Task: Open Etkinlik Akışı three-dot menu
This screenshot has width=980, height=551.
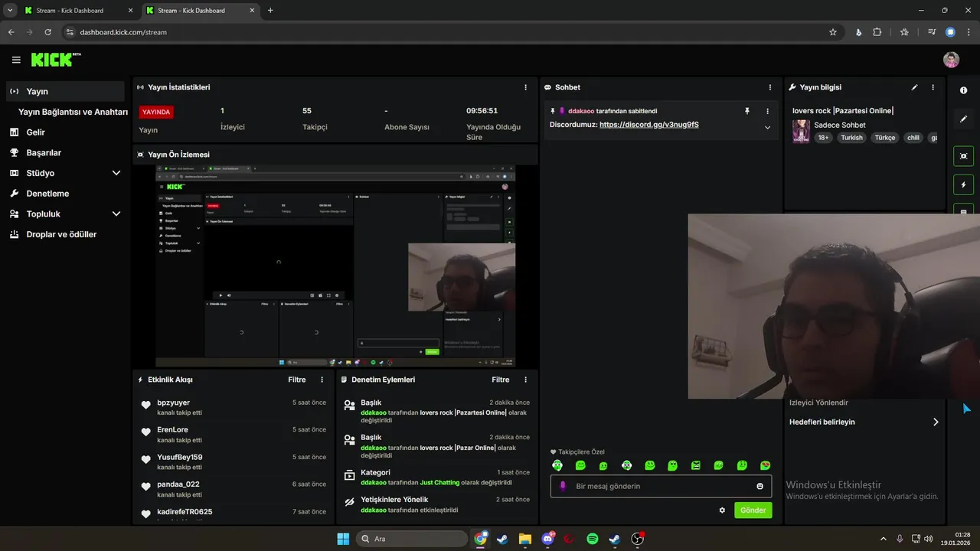Action: point(322,380)
